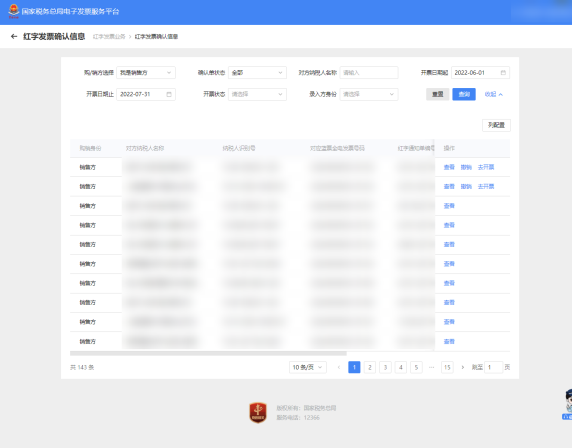Open the 开票状态 dropdown
Image resolution: width=572 pixels, height=448 pixels.
pyautogui.click(x=257, y=94)
